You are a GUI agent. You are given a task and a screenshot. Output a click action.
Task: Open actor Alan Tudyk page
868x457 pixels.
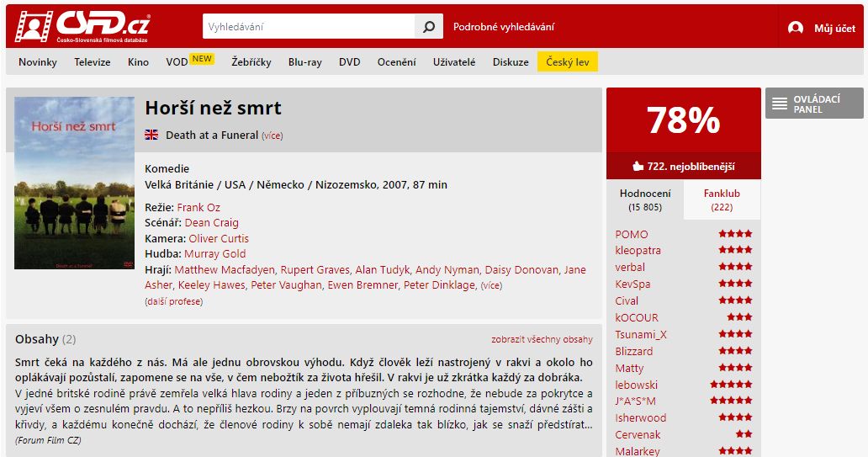383,270
